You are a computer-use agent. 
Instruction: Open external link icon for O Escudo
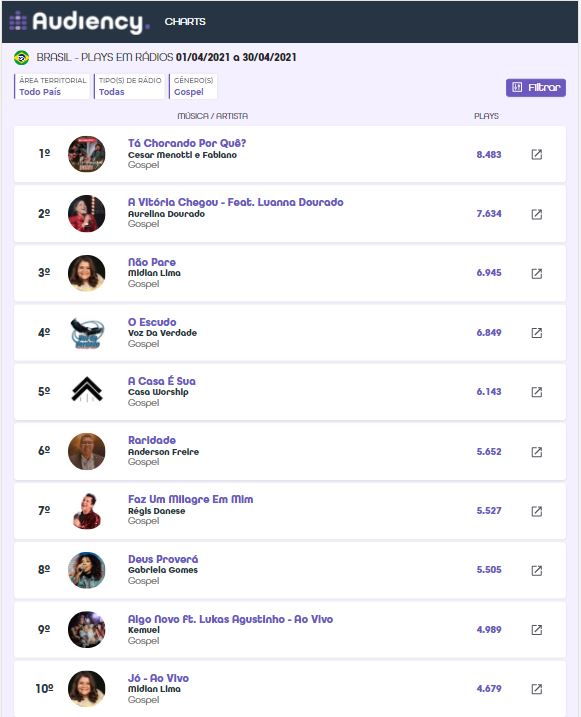[x=537, y=333]
